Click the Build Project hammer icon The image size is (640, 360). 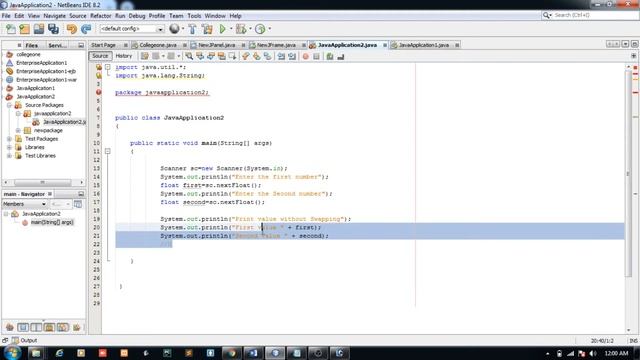tap(192, 29)
